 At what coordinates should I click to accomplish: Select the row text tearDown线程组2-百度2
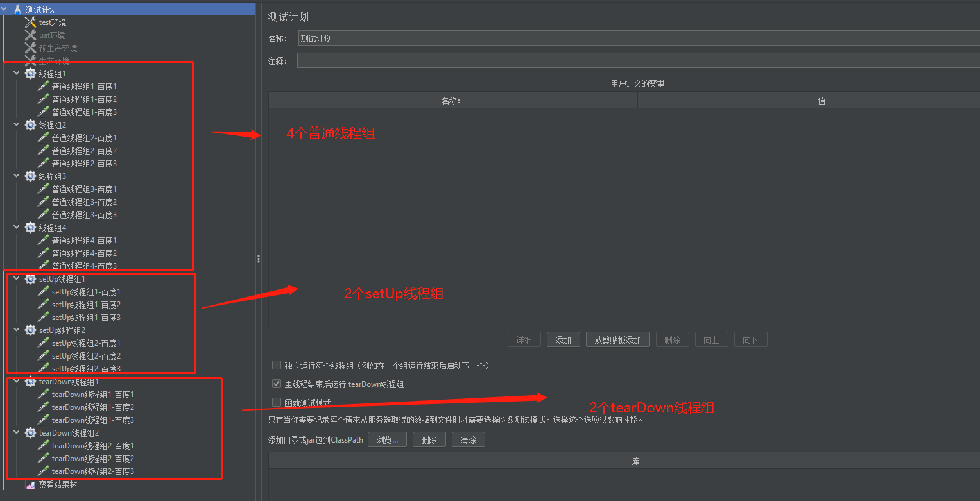[x=93, y=459]
